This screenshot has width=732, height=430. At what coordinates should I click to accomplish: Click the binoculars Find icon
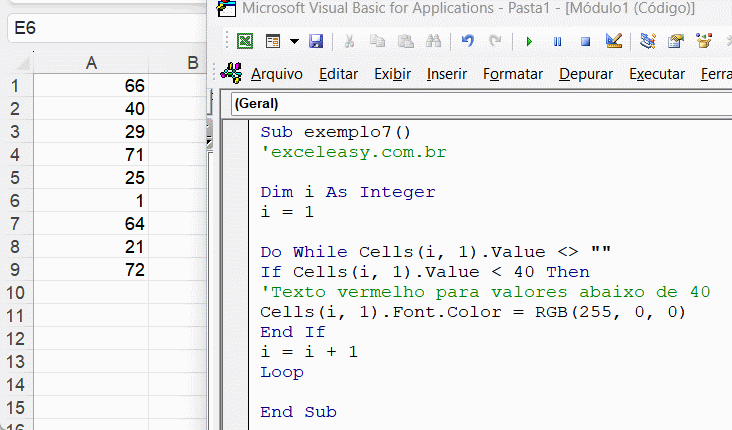pyautogui.click(x=433, y=41)
